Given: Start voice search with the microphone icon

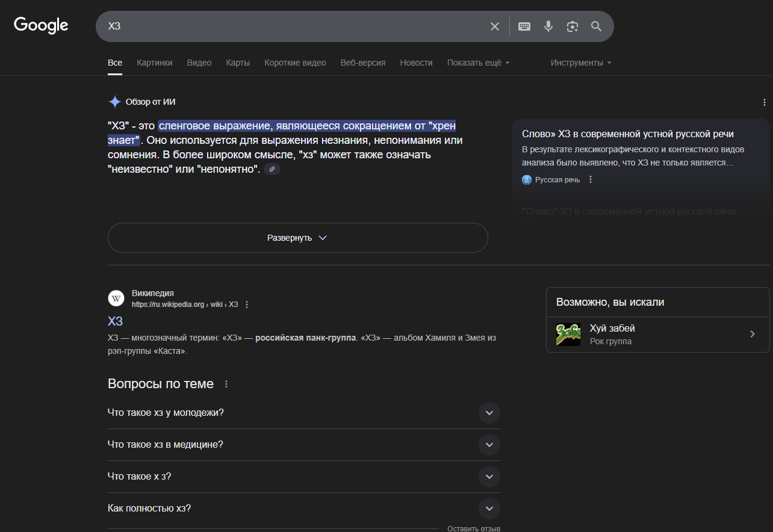Looking at the screenshot, I should (548, 26).
